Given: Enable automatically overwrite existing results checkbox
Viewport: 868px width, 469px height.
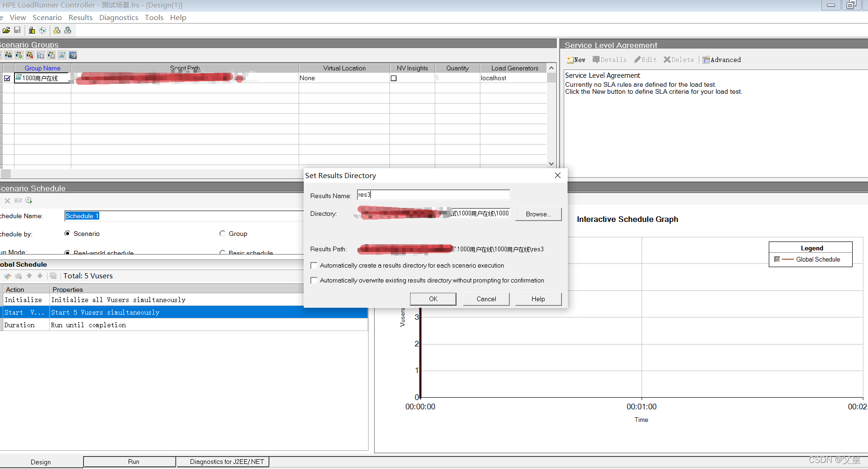Looking at the screenshot, I should click(314, 281).
